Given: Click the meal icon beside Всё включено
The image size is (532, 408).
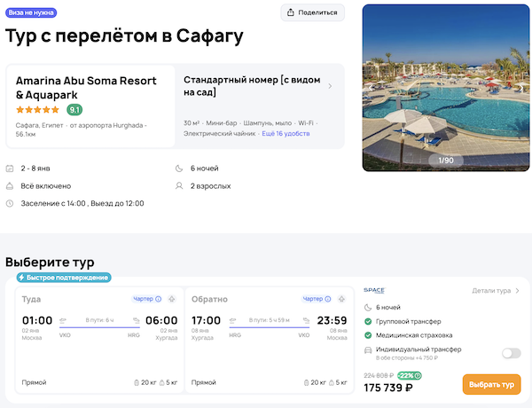Looking at the screenshot, I should point(10,186).
